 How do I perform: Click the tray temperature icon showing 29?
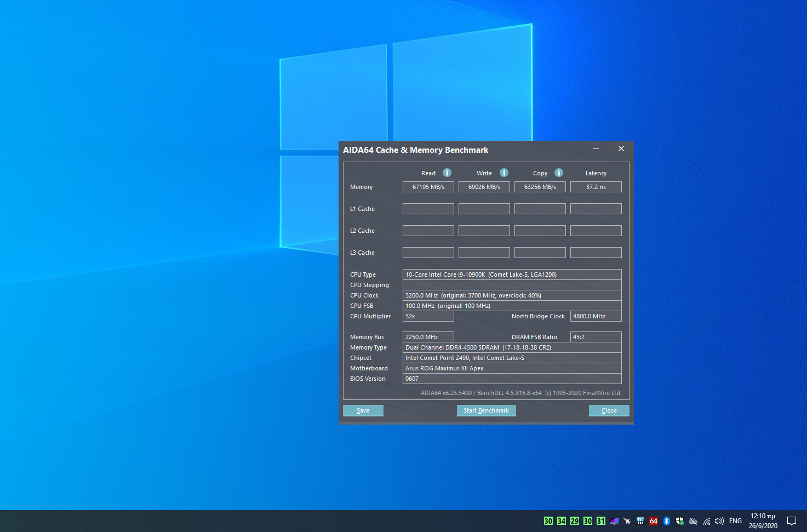point(575,521)
